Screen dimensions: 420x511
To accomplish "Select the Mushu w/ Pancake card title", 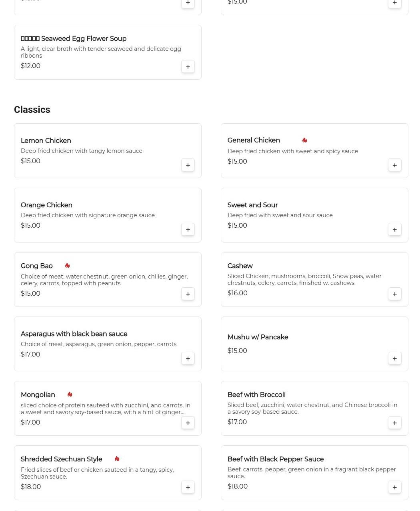I will 258,337.
